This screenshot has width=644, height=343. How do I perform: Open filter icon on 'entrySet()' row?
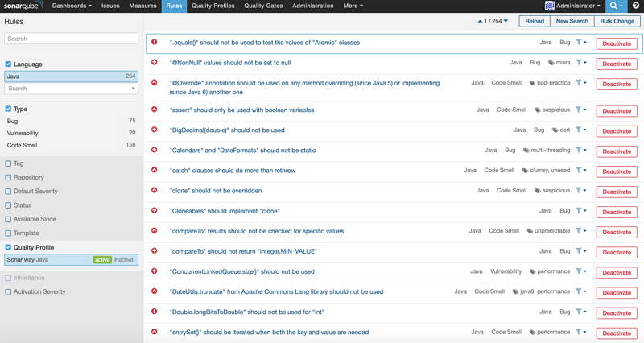578,332
